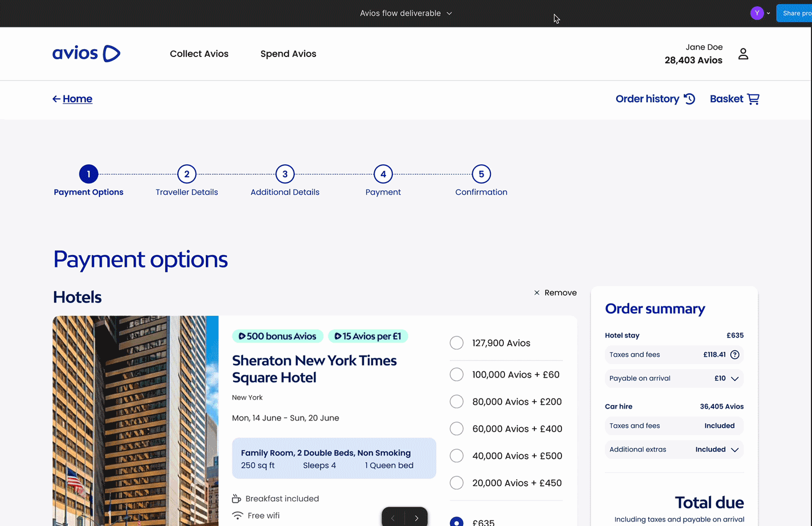The height and width of the screenshot is (526, 812).
Task: Open the Avios flow deliverable dropdown
Action: (x=406, y=13)
